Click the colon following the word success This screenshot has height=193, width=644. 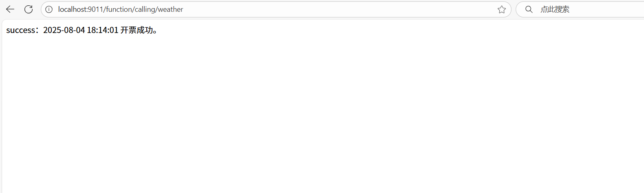tap(38, 31)
